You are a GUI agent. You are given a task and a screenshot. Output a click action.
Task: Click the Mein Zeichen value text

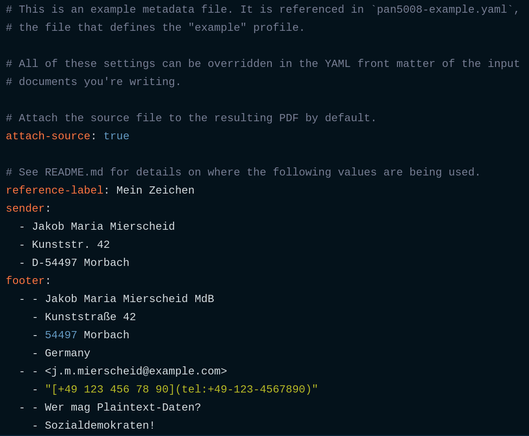(156, 190)
